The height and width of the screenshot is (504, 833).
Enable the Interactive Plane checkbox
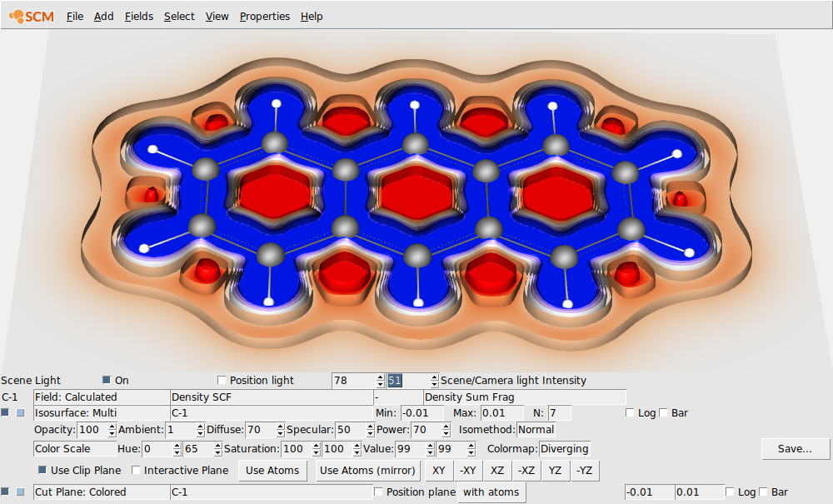136,470
